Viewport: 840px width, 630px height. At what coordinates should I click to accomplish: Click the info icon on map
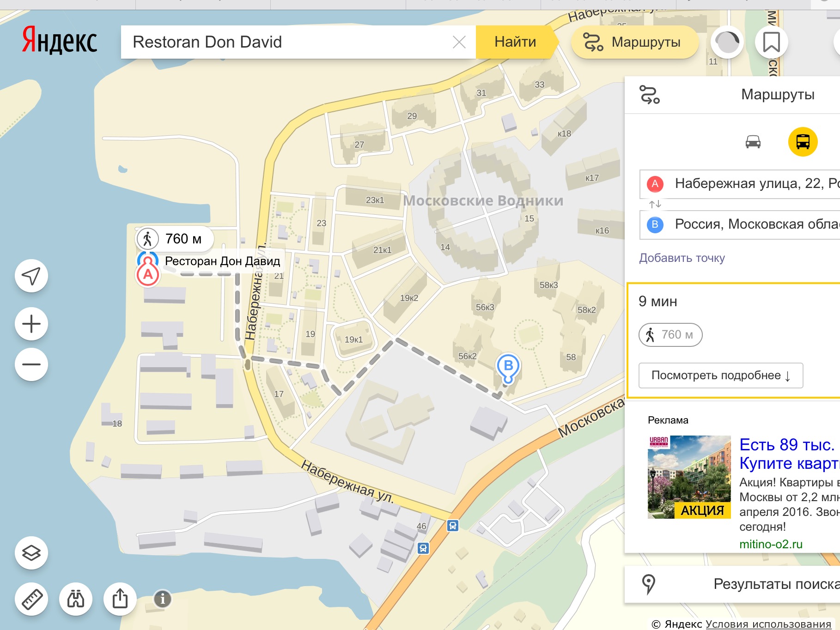coord(162,599)
